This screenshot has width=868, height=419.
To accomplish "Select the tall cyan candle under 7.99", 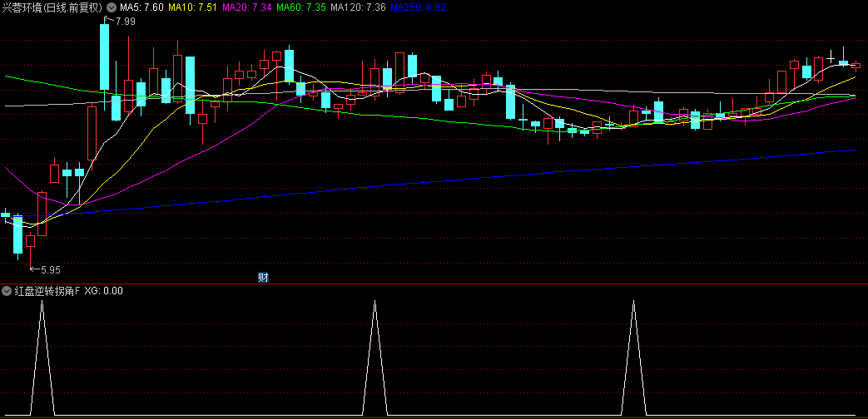I will (x=104, y=57).
